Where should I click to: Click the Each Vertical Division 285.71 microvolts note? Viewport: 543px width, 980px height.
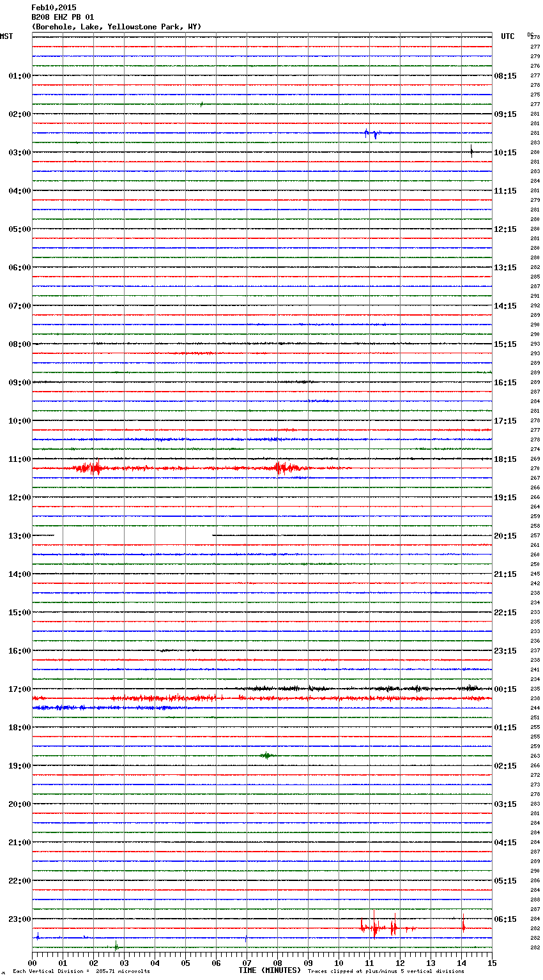coord(81,971)
